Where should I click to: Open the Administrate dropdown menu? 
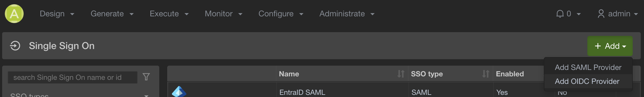347,14
